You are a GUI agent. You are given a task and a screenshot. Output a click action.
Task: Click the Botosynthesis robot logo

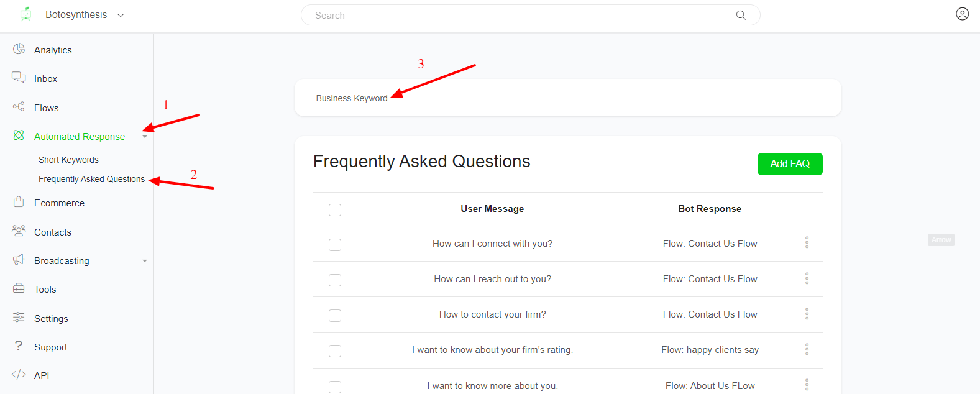(x=25, y=14)
